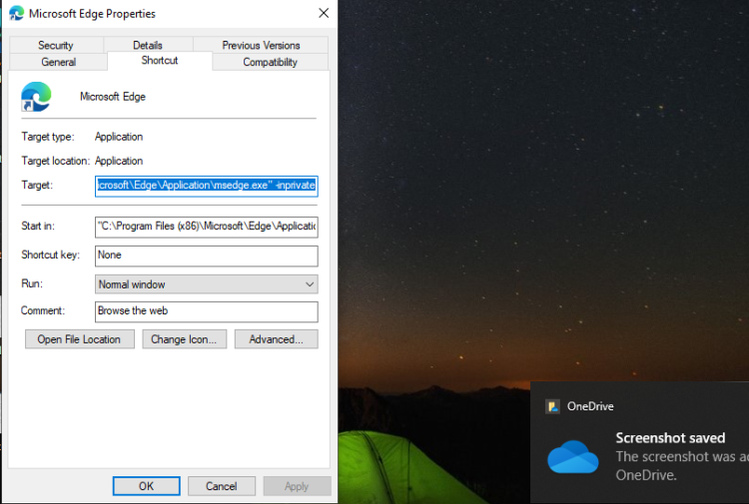
Task: Focus the Shortcut key field
Action: [x=206, y=256]
